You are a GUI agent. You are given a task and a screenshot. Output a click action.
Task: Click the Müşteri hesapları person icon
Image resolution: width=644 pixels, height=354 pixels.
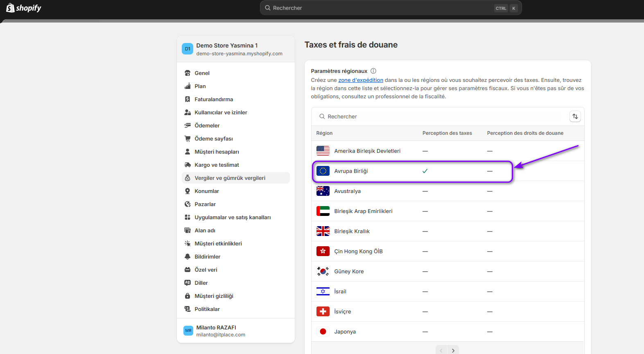(188, 152)
